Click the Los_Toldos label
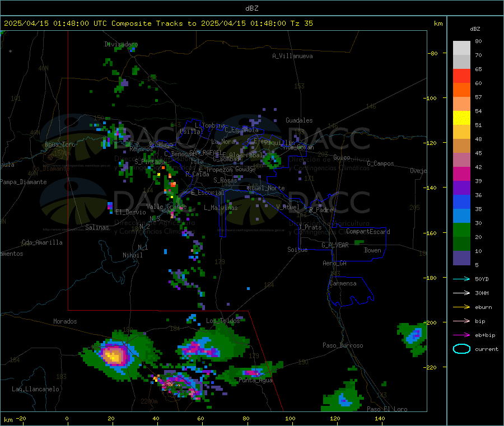The image size is (504, 426). (x=223, y=321)
